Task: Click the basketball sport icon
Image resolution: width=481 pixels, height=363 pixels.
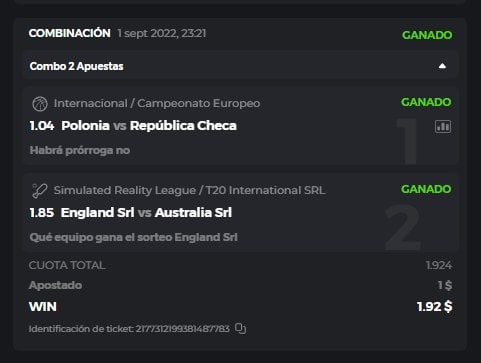Action: tap(40, 104)
